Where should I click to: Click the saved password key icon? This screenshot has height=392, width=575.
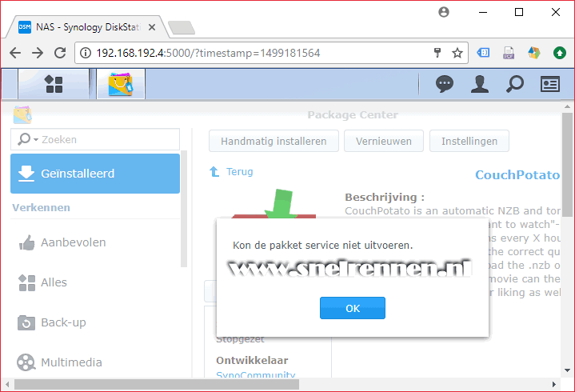[x=437, y=53]
